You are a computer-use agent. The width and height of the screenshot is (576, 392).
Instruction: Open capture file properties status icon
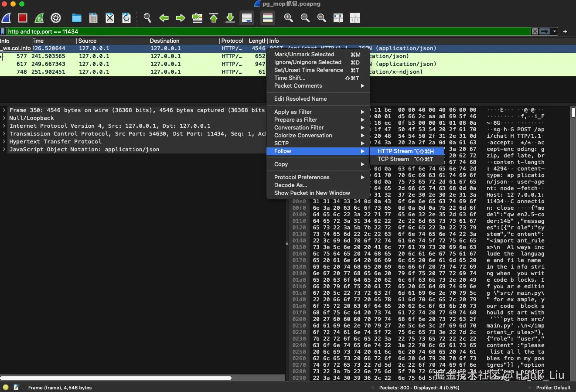click(16, 387)
